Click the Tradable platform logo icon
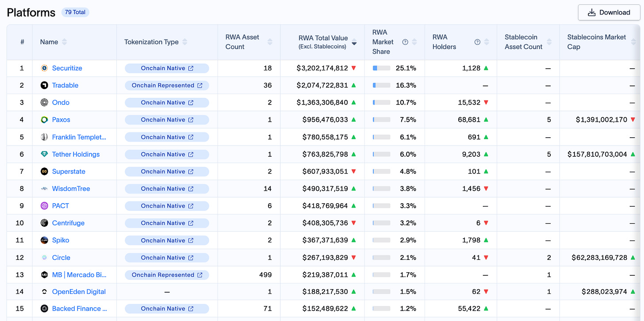Screen dimensions: 644x321 (44, 85)
